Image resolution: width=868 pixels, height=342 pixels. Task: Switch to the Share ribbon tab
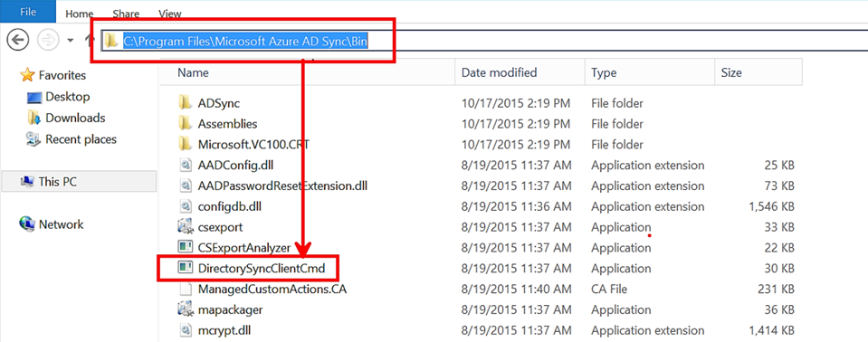click(126, 14)
